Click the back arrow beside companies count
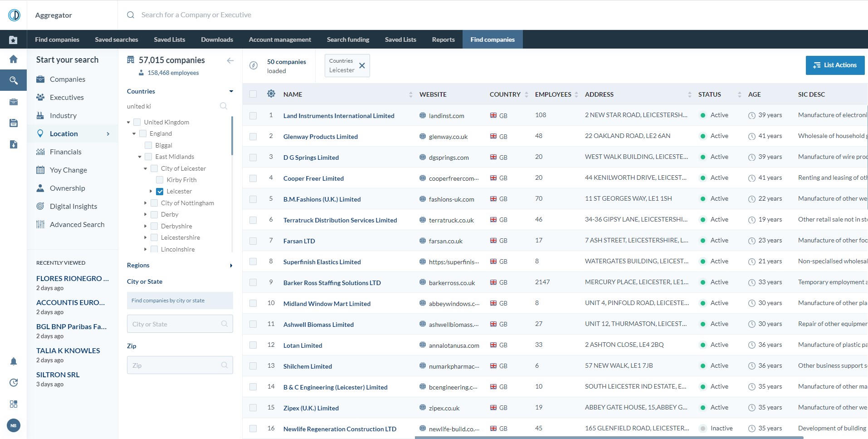Screen dimensions: 868x439 (x=230, y=60)
